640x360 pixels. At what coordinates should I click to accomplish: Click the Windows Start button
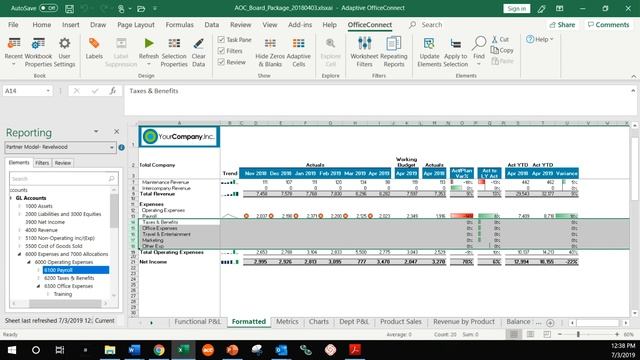[x=11, y=350]
